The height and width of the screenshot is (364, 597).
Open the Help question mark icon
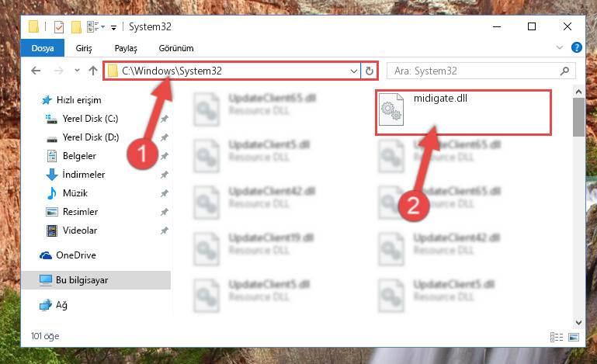coord(577,47)
